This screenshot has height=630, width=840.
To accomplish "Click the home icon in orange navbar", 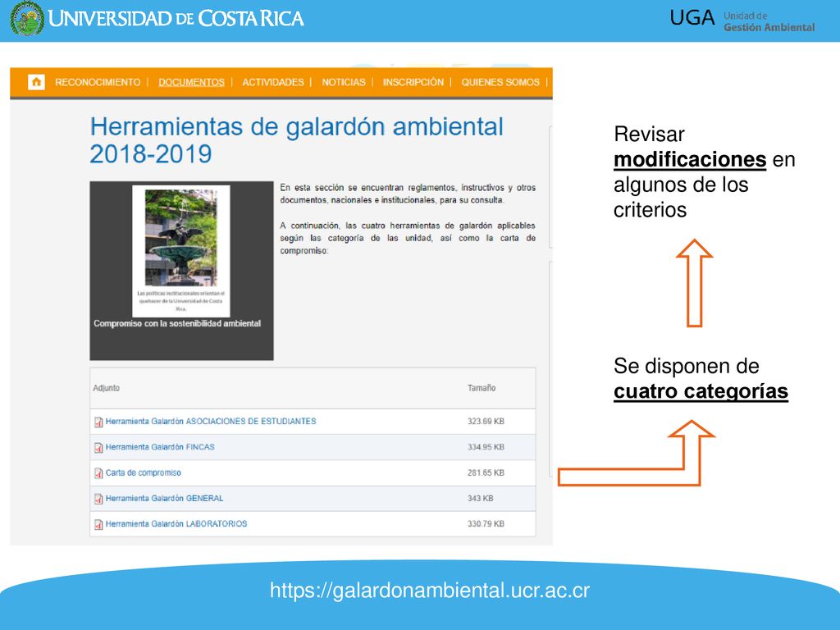I will pos(36,82).
